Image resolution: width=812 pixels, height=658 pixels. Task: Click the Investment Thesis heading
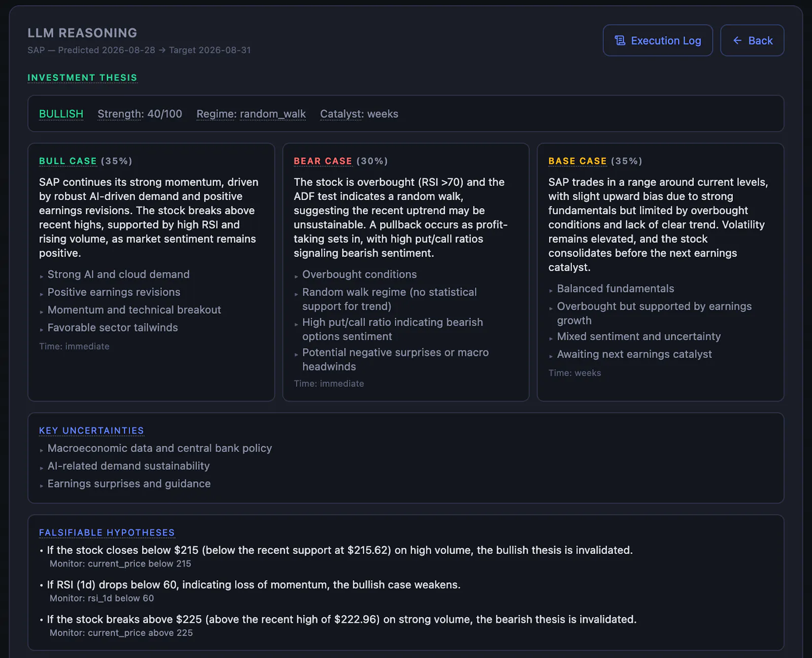(82, 78)
